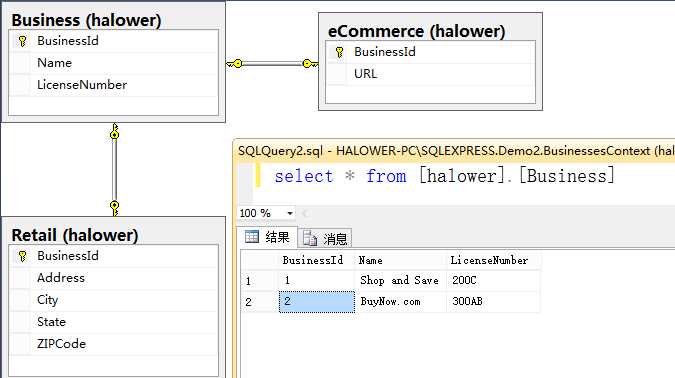Click the messages page icon on 消息 tab
Viewport: 675px width, 378px height.
(310, 238)
